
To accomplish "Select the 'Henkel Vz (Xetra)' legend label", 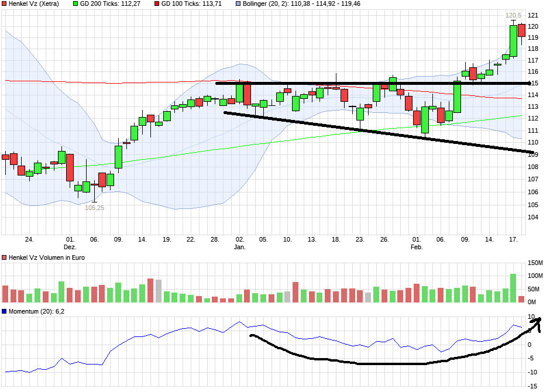I will pos(34,4).
